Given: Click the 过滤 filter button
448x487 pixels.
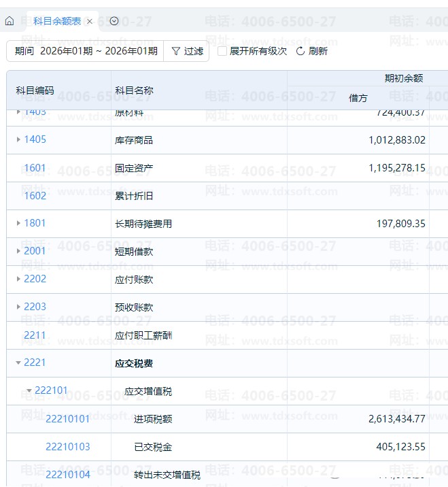Looking at the screenshot, I should pyautogui.click(x=187, y=51).
